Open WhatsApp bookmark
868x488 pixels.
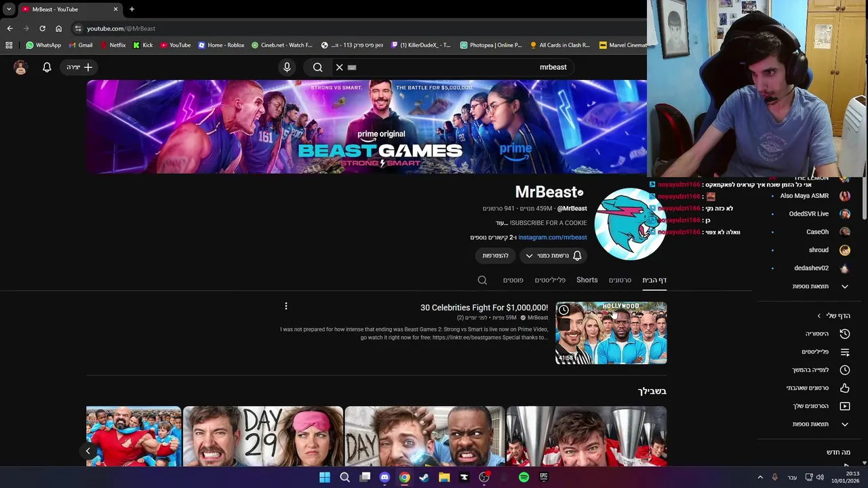tap(43, 45)
